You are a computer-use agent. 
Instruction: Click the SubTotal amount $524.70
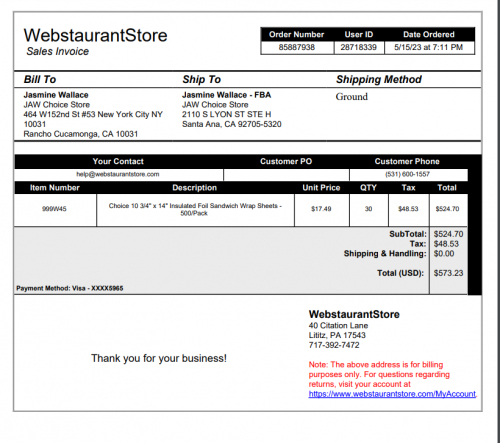point(448,234)
